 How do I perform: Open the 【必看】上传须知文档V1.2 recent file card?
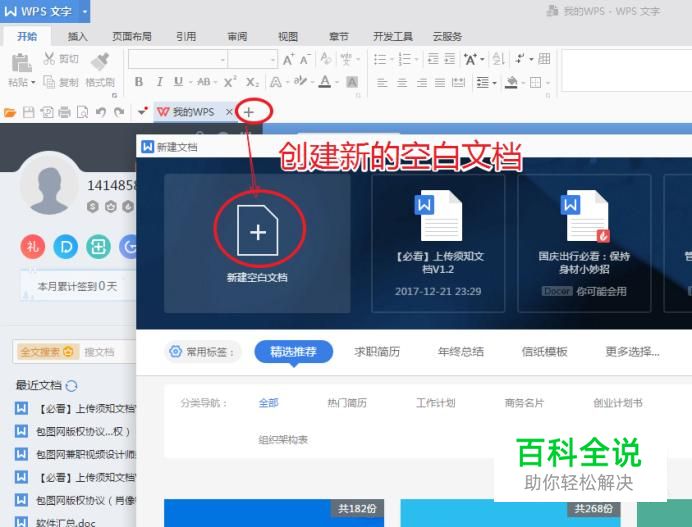click(438, 244)
